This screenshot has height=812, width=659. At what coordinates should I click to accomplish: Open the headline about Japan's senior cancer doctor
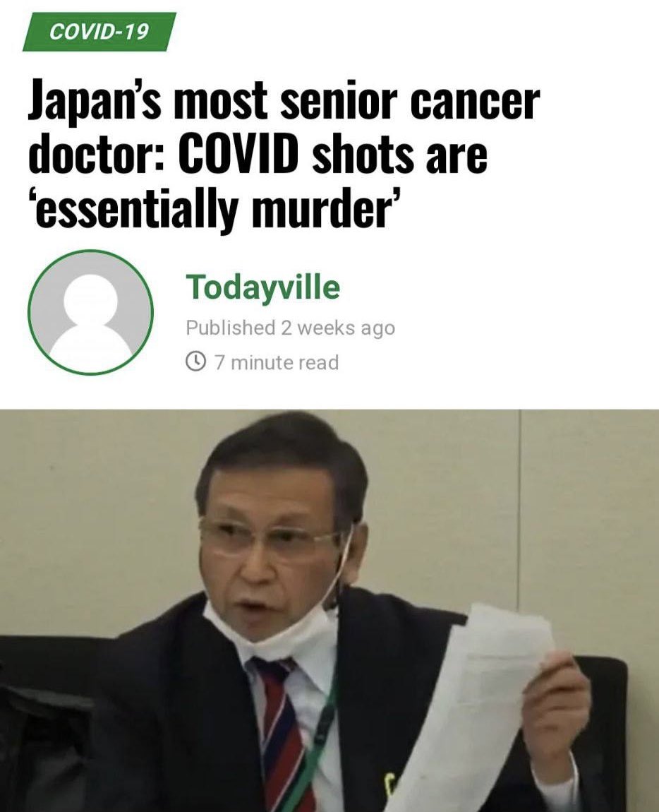coord(284,153)
